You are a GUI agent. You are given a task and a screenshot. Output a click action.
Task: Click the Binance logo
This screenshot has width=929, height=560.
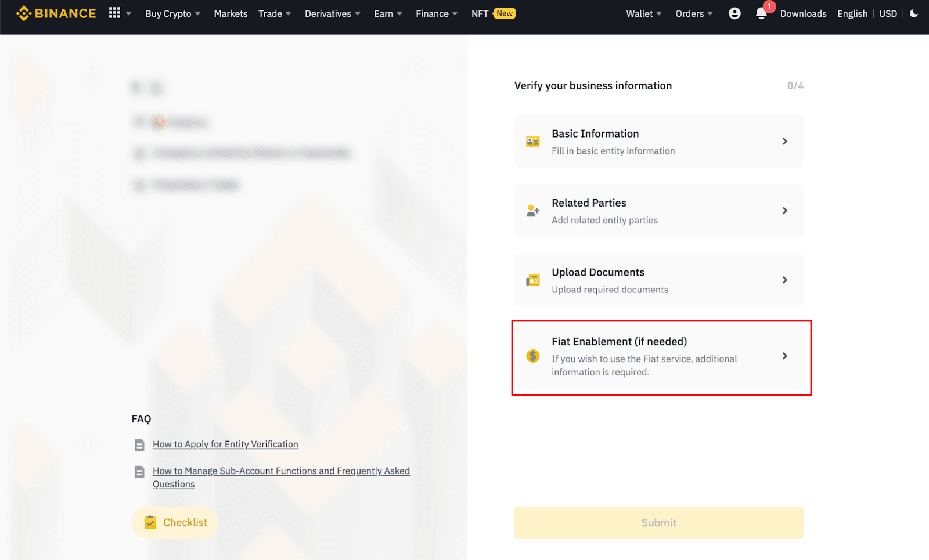56,13
